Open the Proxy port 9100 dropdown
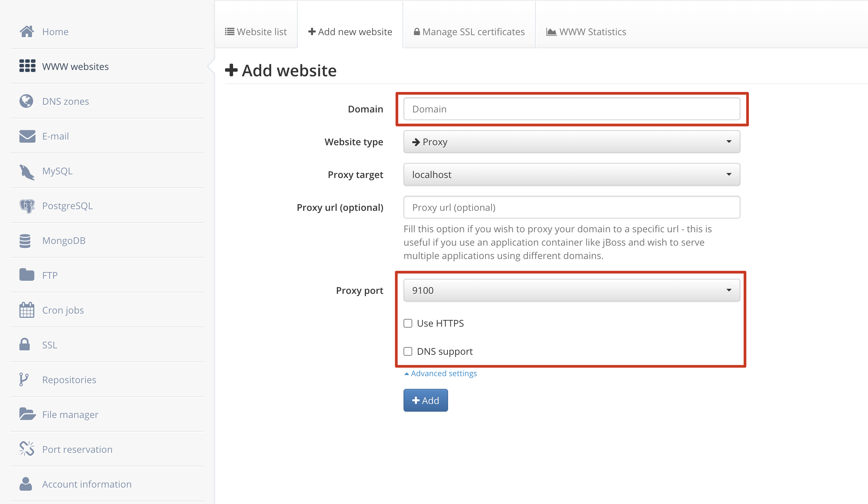This screenshot has width=868, height=504. point(571,290)
